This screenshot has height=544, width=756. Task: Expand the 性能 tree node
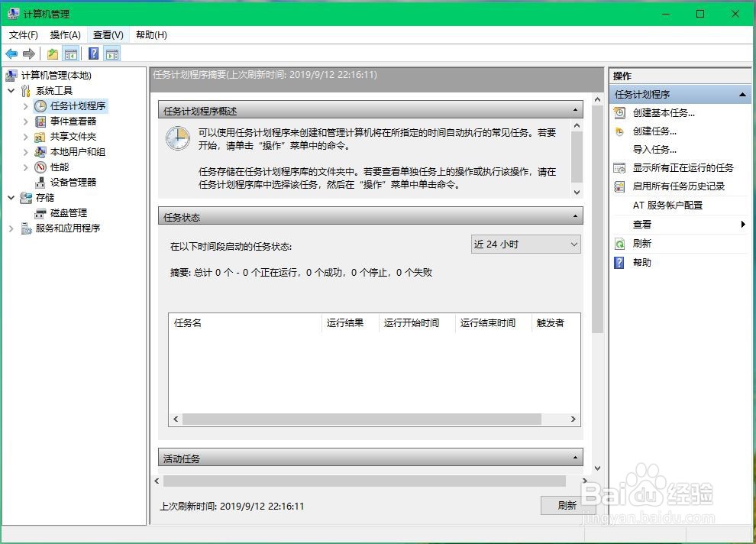(25, 167)
